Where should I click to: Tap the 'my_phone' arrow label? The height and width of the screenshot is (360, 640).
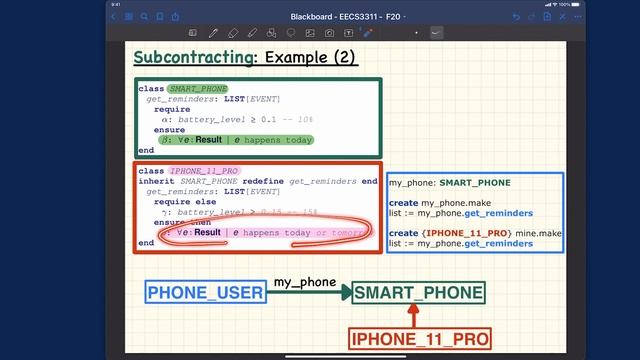click(x=305, y=282)
